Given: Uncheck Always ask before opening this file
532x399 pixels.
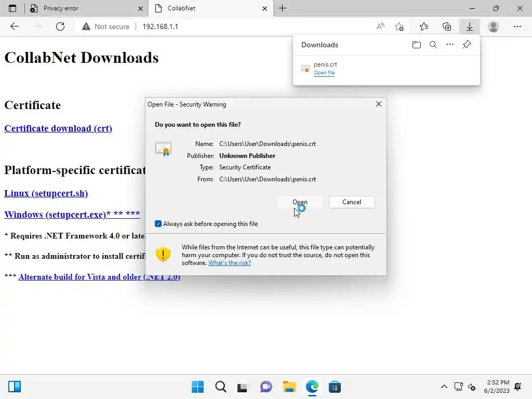Looking at the screenshot, I should (158, 223).
